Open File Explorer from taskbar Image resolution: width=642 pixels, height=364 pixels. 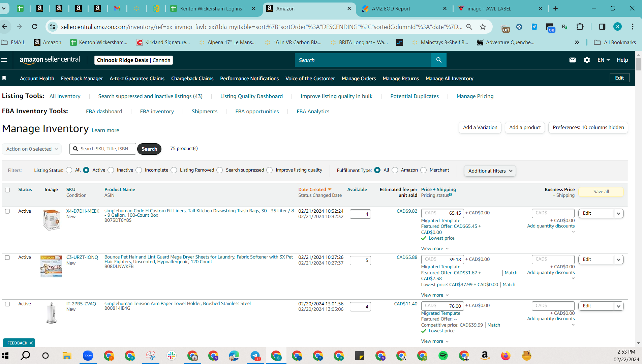67,356
